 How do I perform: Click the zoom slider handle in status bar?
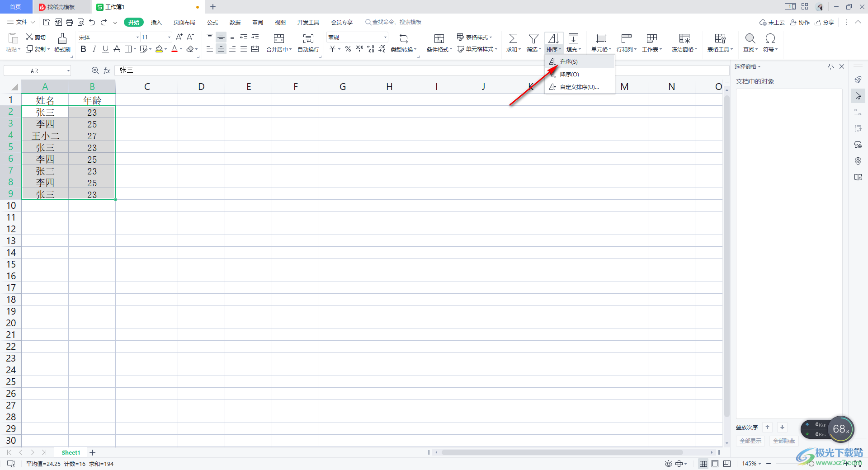coord(811,464)
